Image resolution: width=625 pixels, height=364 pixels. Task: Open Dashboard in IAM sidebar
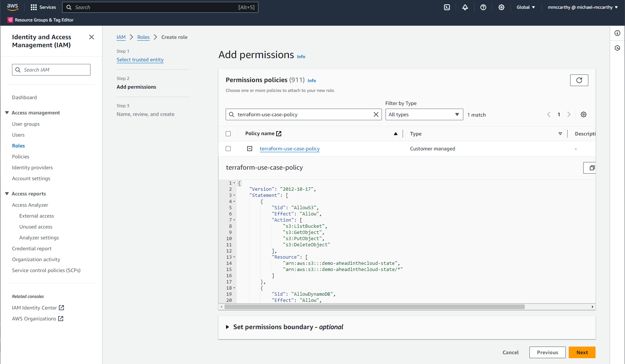tap(24, 97)
